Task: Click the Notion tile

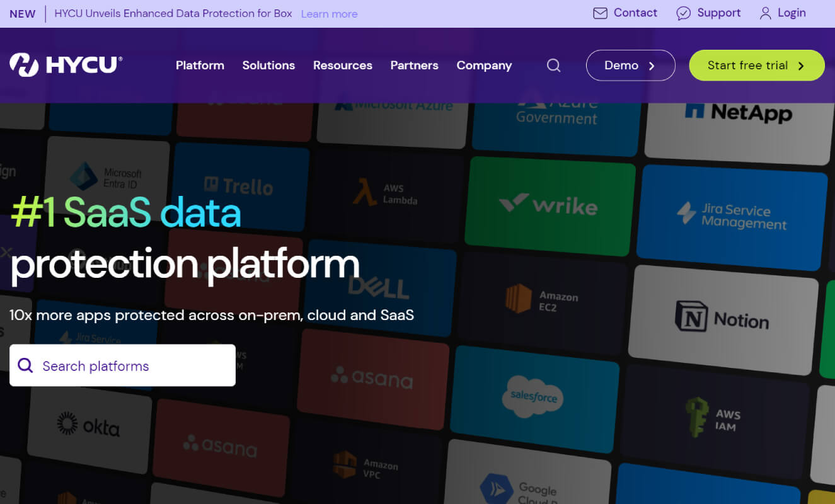Action: click(723, 319)
